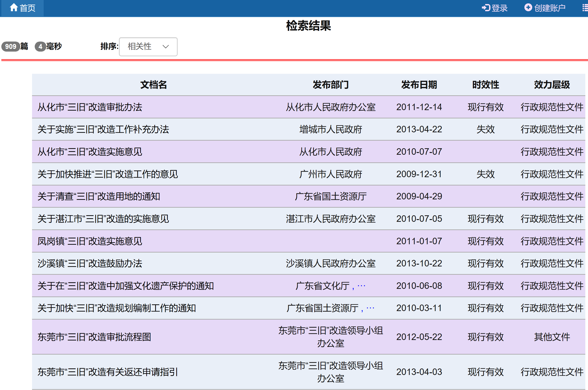Screen dimensions: 588x390
Task: Click the 效力层级 column header
Action: pos(552,85)
